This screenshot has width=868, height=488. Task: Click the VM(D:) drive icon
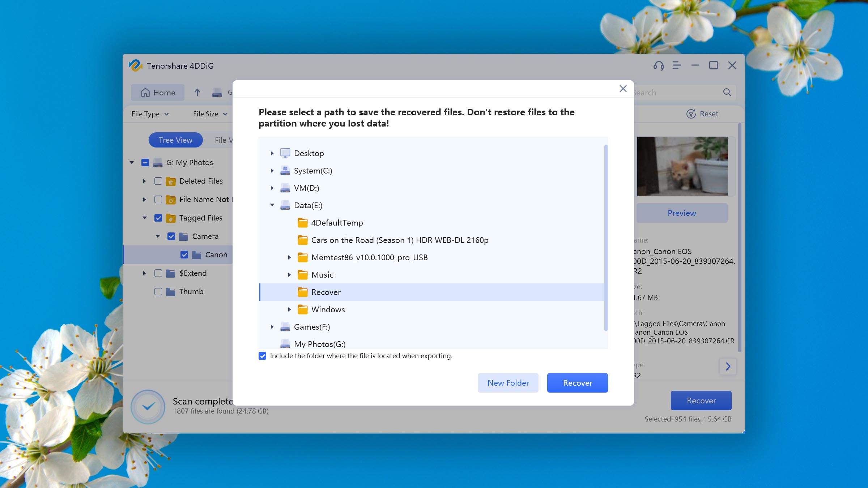click(285, 188)
